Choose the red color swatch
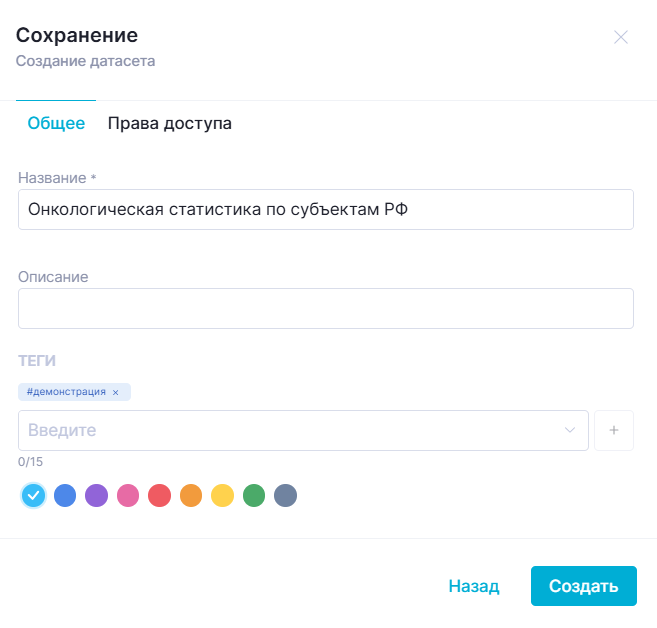 [159, 495]
